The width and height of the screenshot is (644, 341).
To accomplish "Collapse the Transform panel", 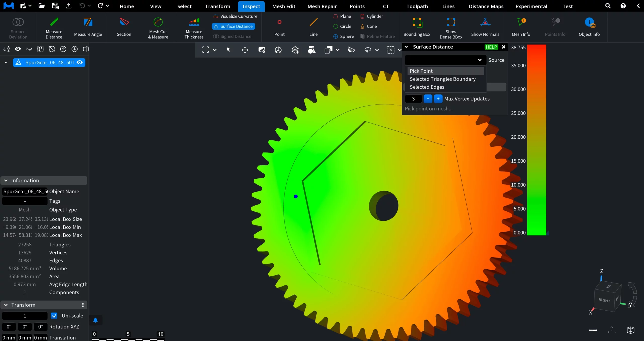I will 5,305.
